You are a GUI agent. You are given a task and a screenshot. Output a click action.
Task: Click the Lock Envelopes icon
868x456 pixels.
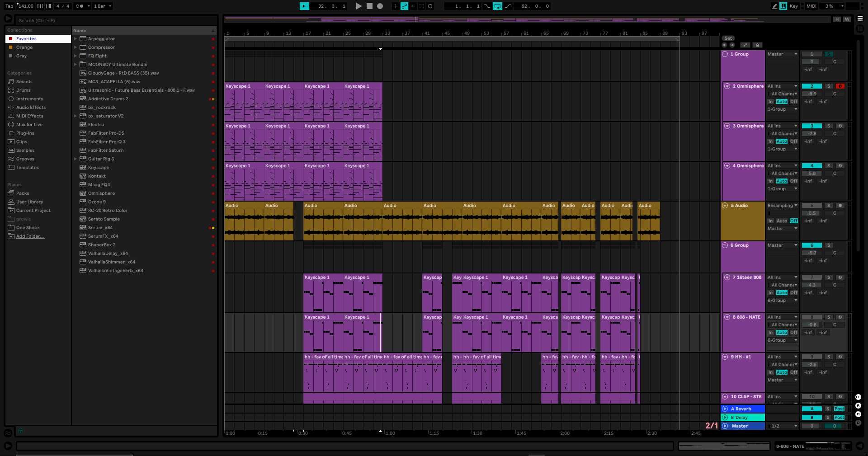757,45
